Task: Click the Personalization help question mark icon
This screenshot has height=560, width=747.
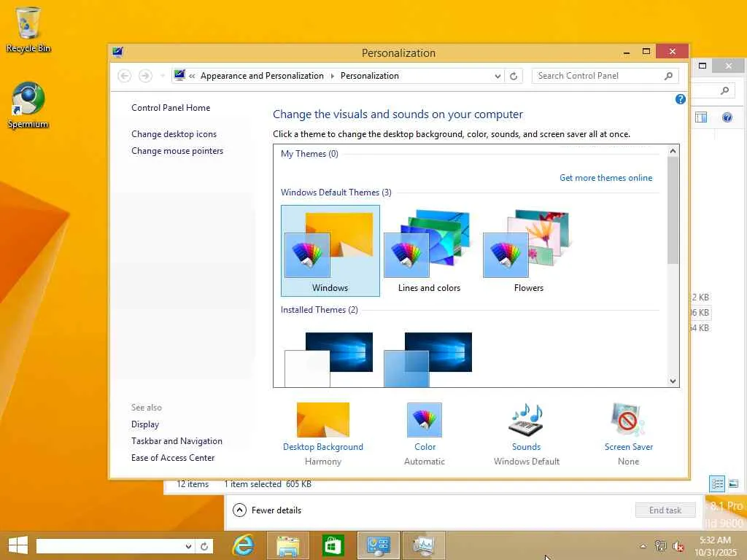Action: coord(681,99)
